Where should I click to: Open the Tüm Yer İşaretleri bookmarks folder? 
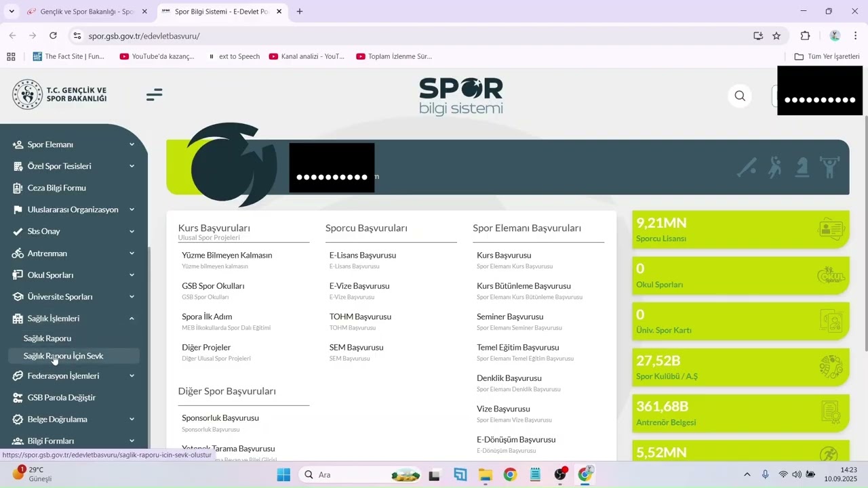coord(827,56)
